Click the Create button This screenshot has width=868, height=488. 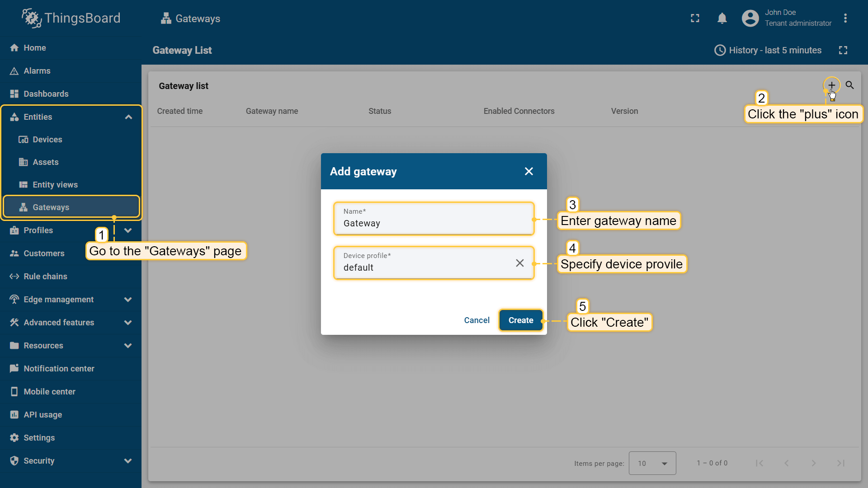pyautogui.click(x=520, y=320)
